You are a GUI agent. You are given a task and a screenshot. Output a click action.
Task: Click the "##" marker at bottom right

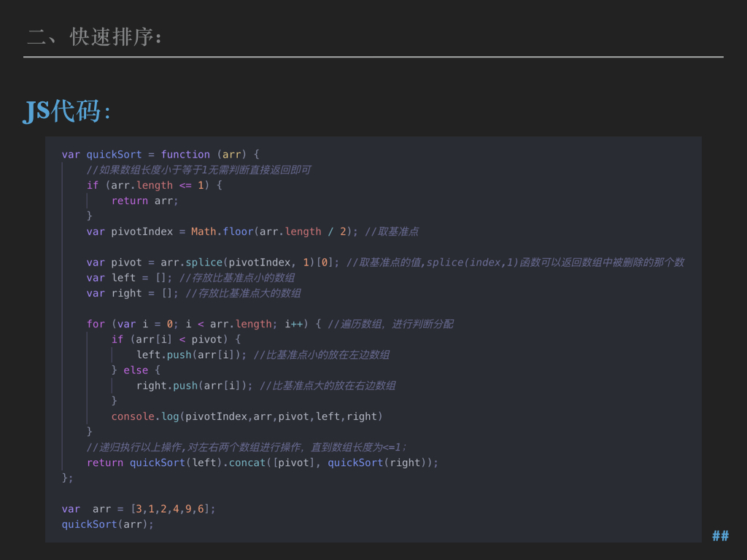pyautogui.click(x=720, y=536)
